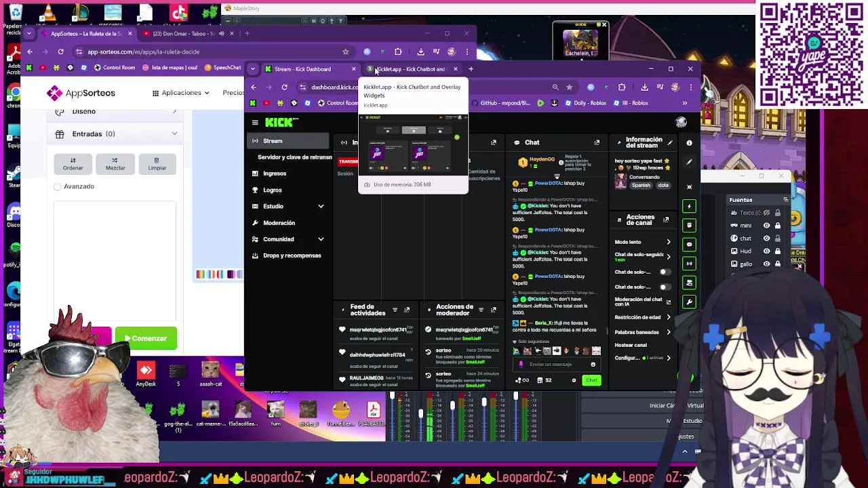
Task: Pop out Acciones de moderador panel
Action: click(x=493, y=310)
